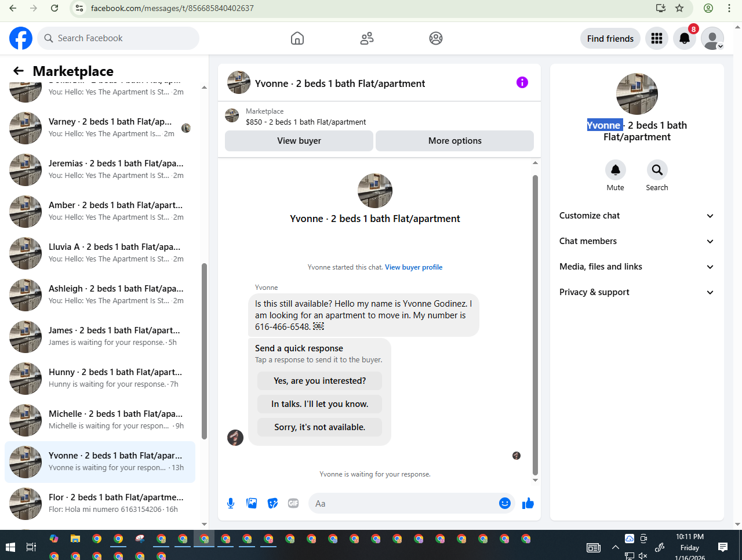This screenshot has height=560, width=742.
Task: Click the chat messages scrollbar thumb
Action: [x=535, y=325]
